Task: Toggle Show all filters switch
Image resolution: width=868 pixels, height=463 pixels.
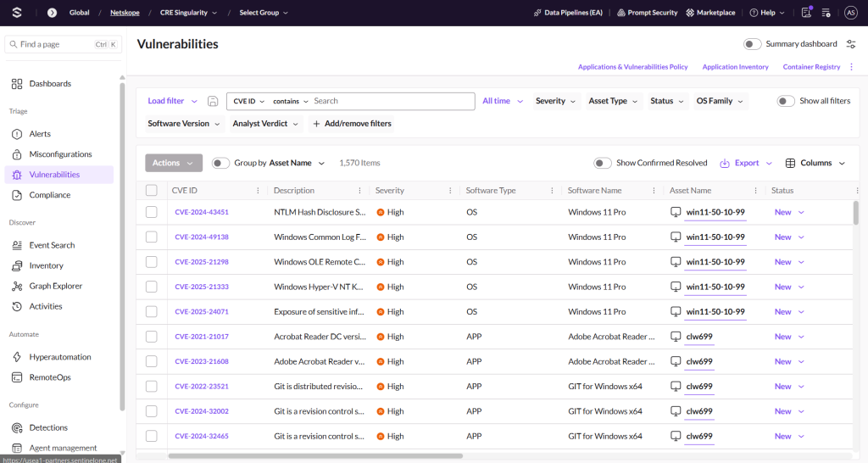Action: (786, 101)
